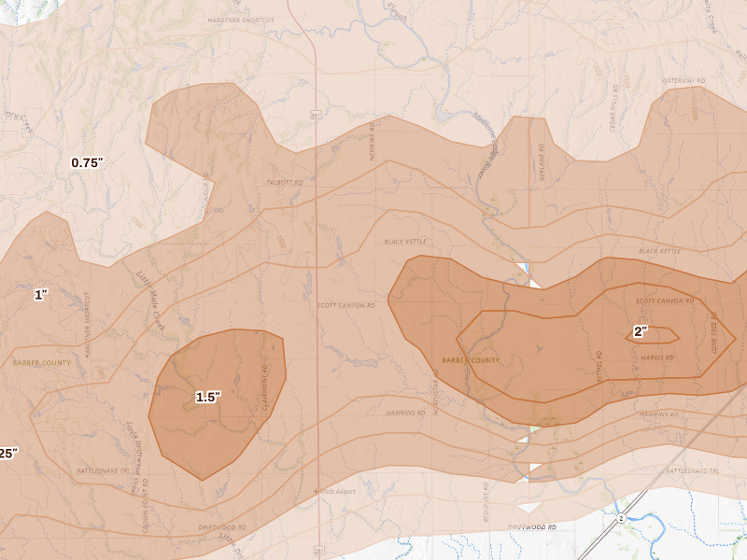The image size is (747, 560).
Task: Click the 1" rainfall contour label
Action: point(41,295)
